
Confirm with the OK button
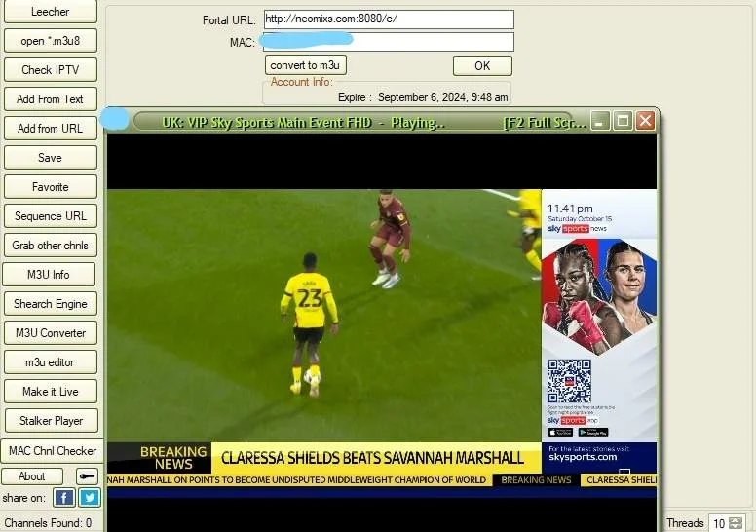[x=482, y=65]
